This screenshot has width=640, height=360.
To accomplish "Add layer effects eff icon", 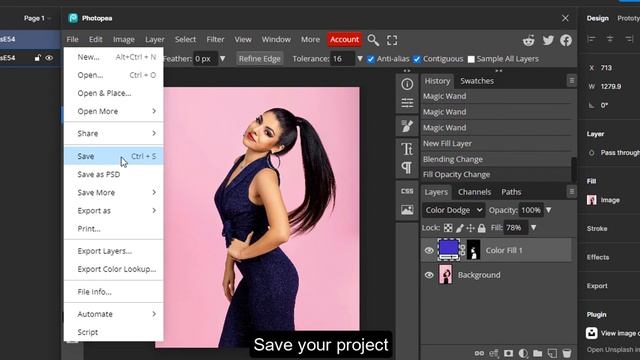I will point(494,353).
